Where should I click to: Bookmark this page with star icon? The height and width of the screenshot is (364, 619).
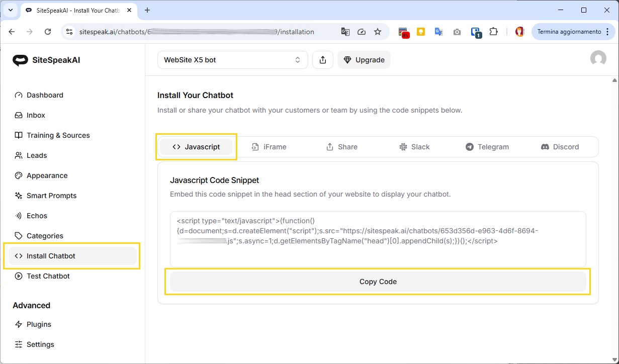click(x=378, y=32)
